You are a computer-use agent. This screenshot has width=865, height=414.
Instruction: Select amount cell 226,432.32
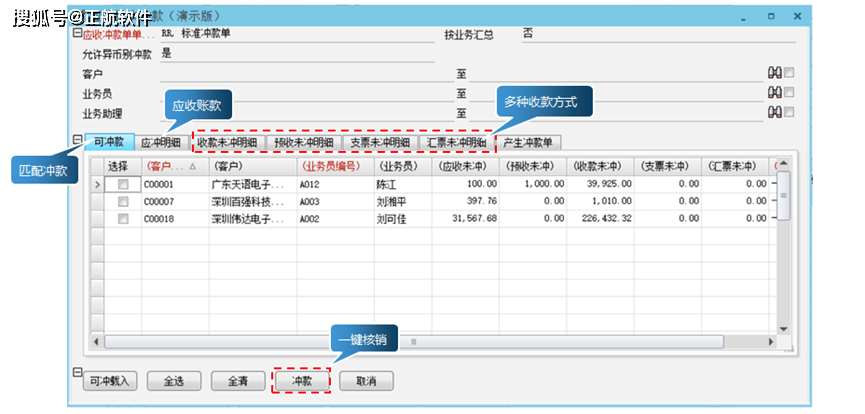(x=600, y=219)
